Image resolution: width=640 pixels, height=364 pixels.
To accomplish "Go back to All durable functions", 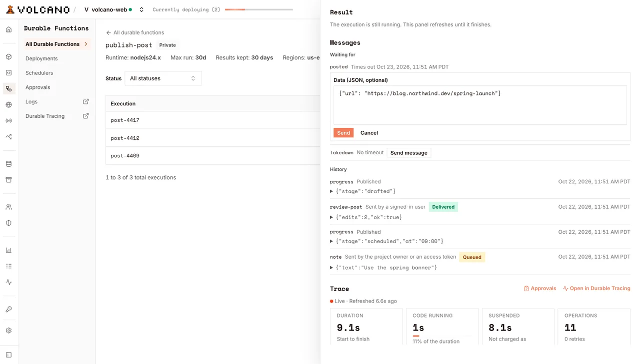I will (x=135, y=32).
